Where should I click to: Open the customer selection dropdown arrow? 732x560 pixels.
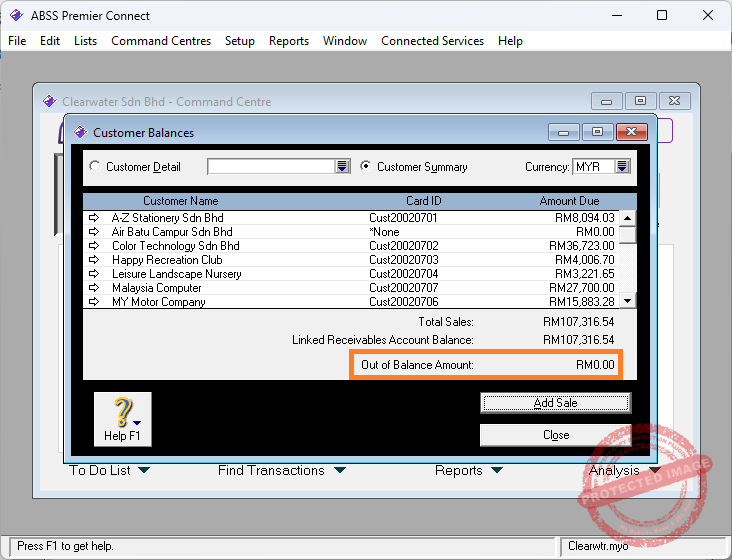(342, 166)
